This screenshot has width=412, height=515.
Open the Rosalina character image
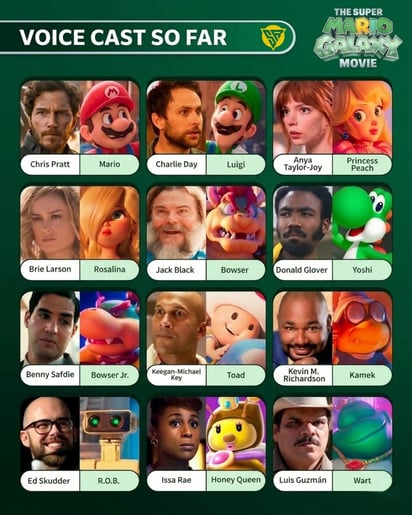110,223
